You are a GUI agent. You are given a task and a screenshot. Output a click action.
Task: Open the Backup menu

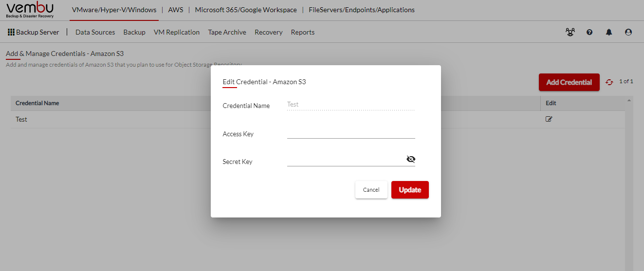134,32
